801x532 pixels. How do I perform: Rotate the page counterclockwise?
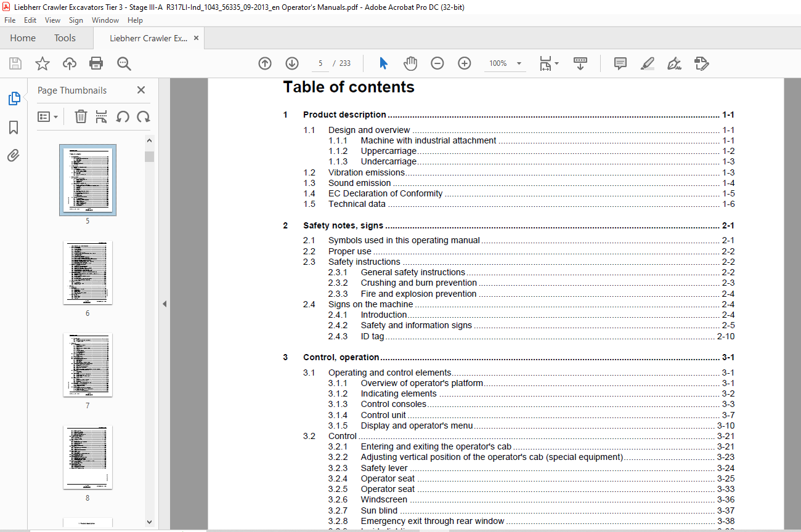(123, 116)
